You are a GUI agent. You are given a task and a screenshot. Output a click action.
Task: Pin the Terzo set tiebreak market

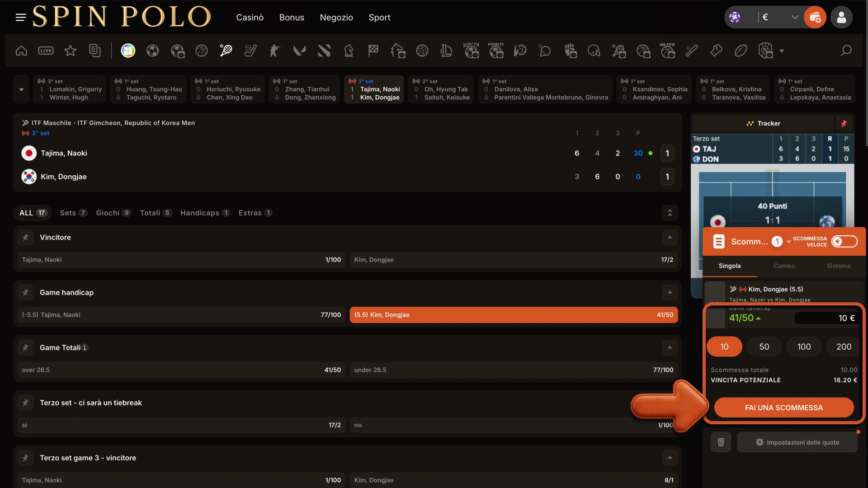(25, 403)
